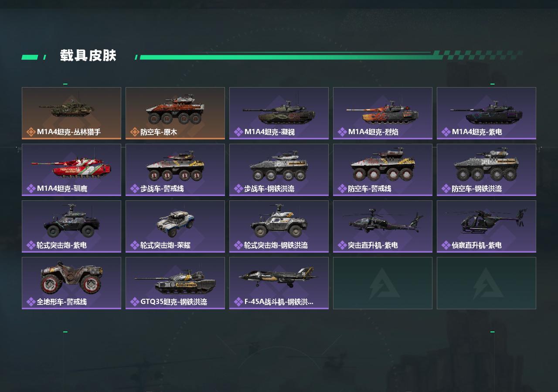558x392 pixels.
Task: Open the 步战车-钢铁洪流 skin
Action: click(x=279, y=170)
